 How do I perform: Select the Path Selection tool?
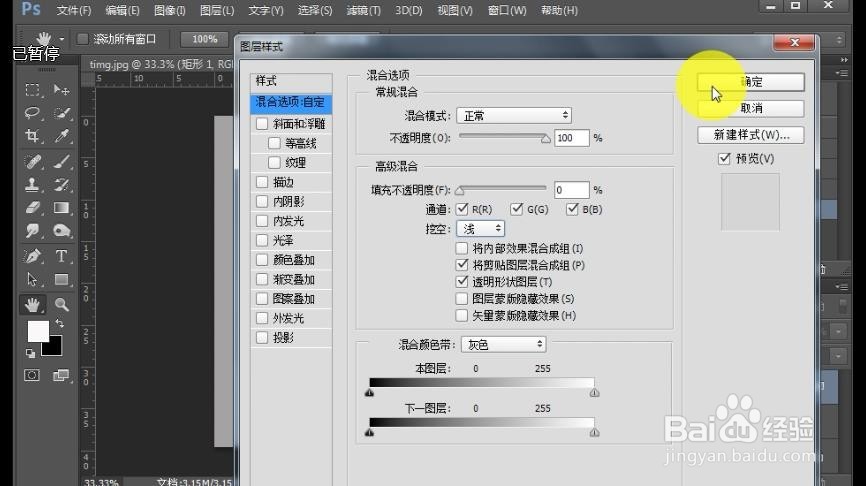[32, 279]
